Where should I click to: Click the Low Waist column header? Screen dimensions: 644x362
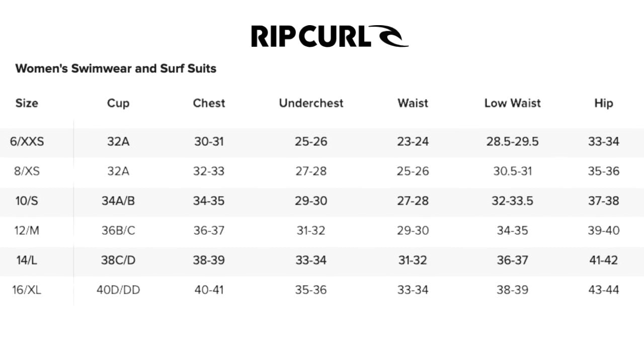click(x=512, y=103)
